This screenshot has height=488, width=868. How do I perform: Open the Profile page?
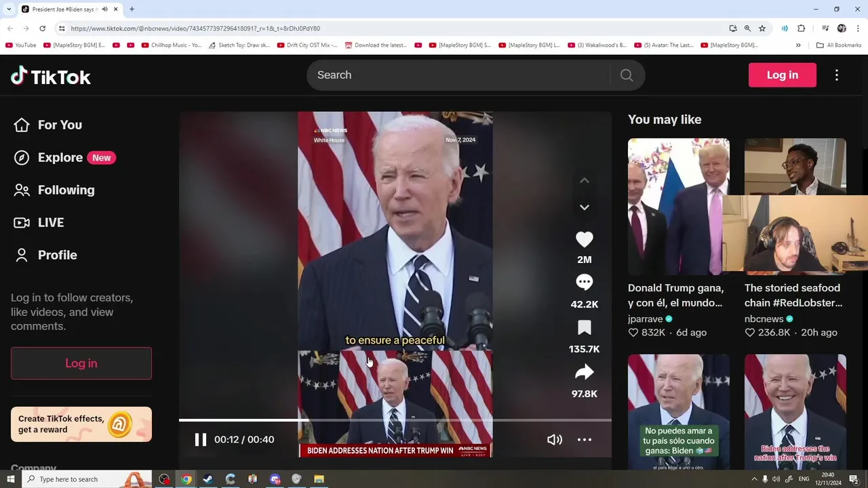point(45,255)
